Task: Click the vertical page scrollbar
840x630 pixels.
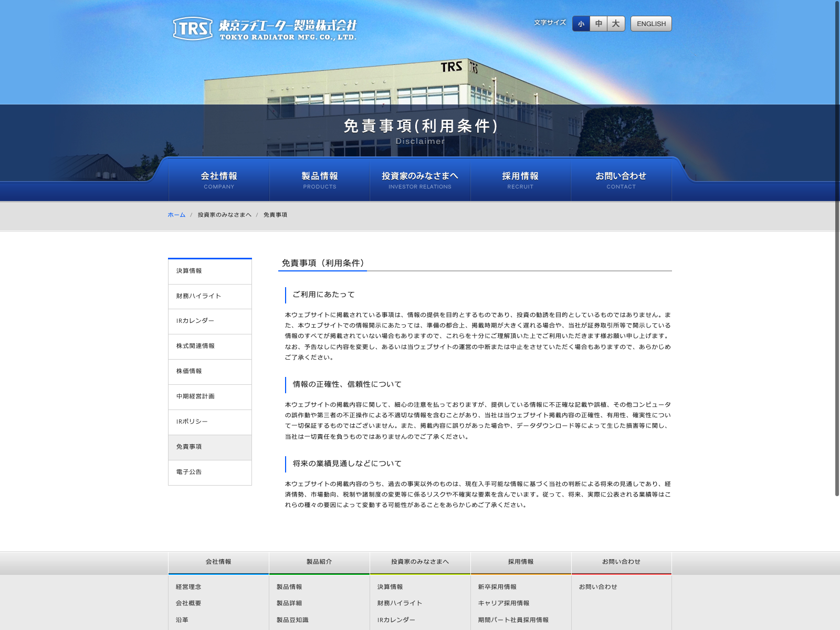Action: (x=837, y=247)
